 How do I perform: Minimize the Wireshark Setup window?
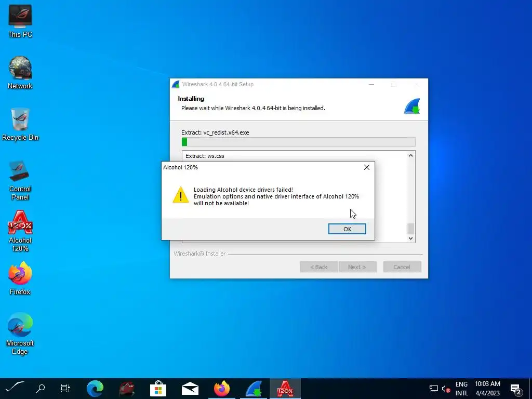(371, 85)
